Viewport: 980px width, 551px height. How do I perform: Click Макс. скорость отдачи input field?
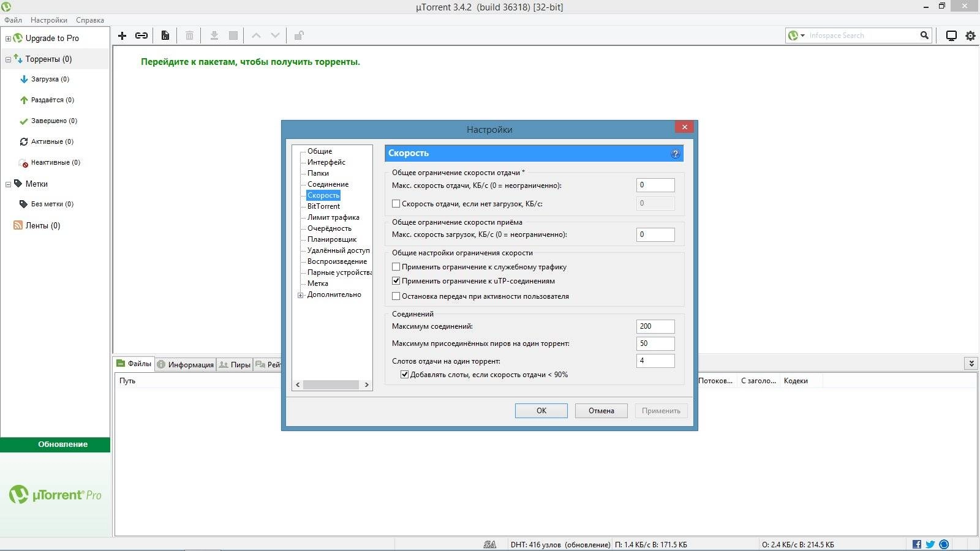(655, 185)
